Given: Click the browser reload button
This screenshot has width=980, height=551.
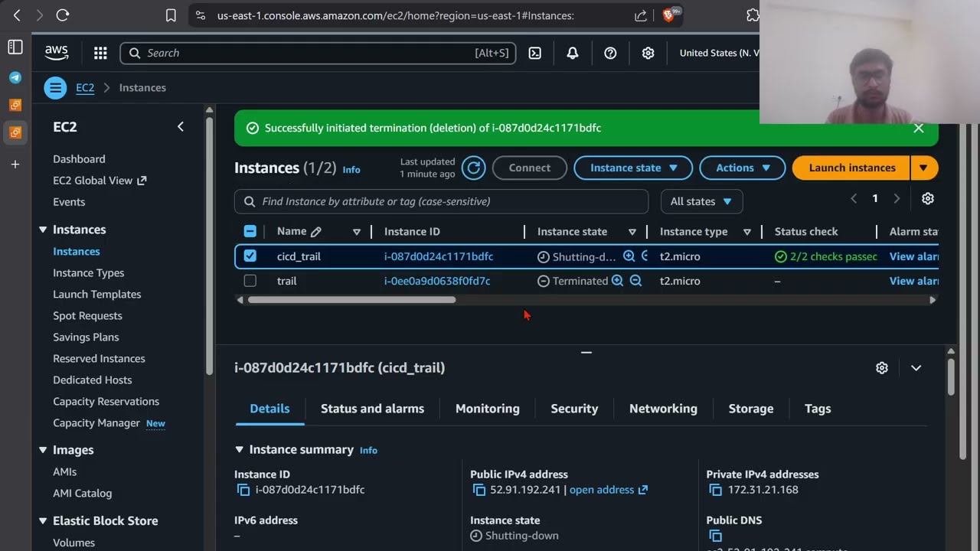Looking at the screenshot, I should pyautogui.click(x=63, y=15).
